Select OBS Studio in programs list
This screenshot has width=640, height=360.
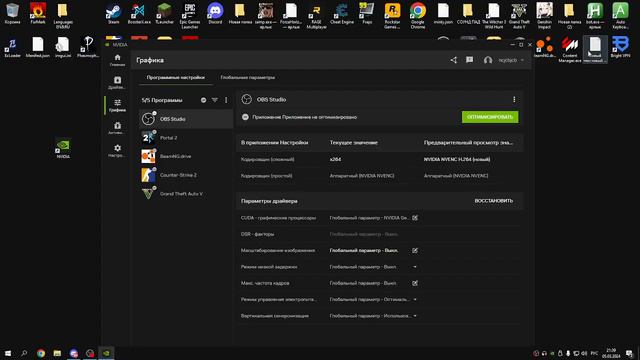(x=186, y=119)
